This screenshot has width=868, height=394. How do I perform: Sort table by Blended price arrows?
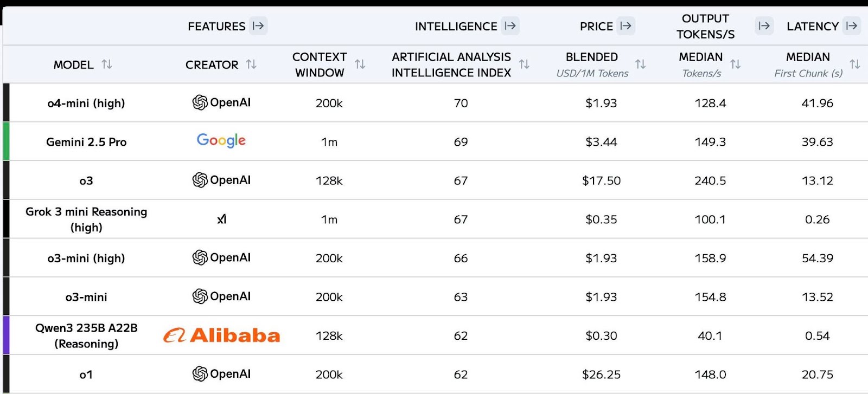point(640,64)
